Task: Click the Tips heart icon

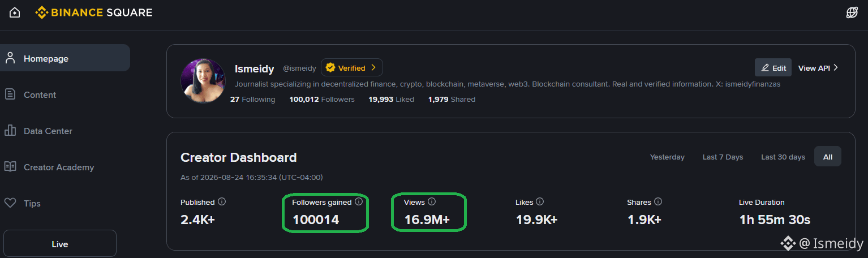Action: (10, 203)
